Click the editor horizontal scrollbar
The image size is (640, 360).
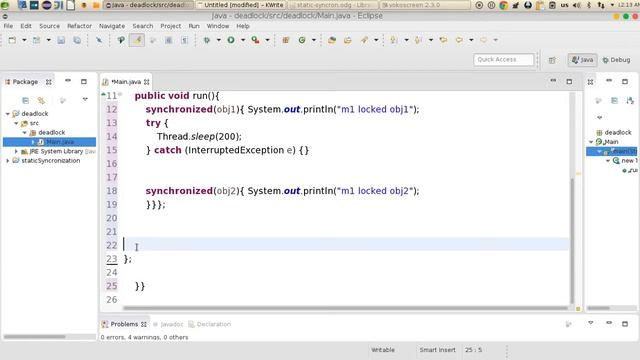(x=345, y=308)
